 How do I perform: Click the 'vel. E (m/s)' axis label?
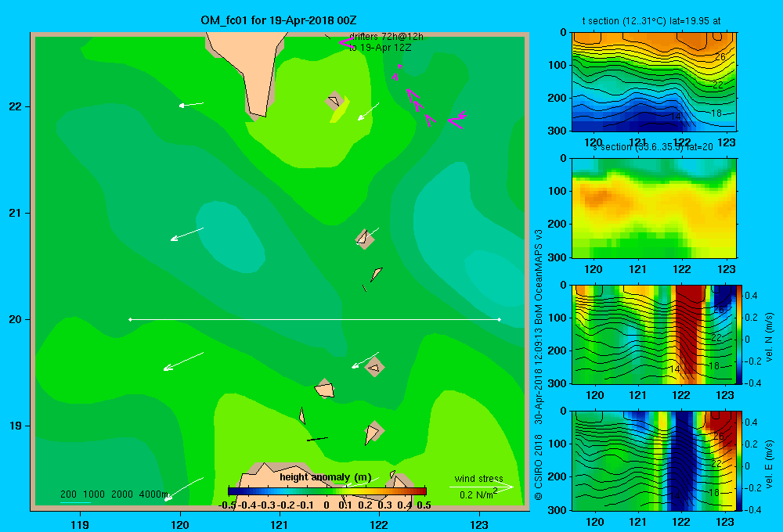pyautogui.click(x=769, y=464)
